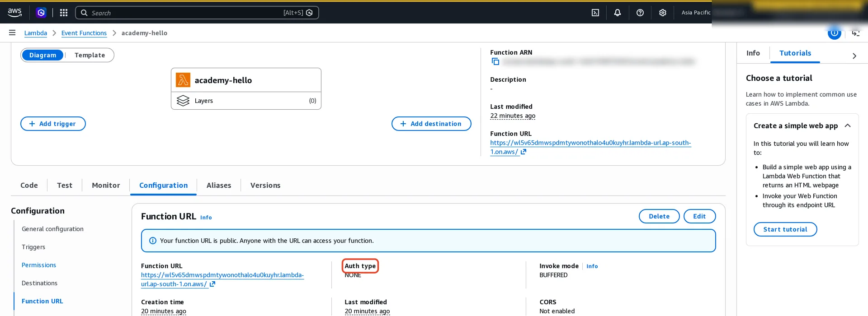Open the Amazon Q assistant icon
Screen dimensions: 868x316
pyautogui.click(x=41, y=13)
